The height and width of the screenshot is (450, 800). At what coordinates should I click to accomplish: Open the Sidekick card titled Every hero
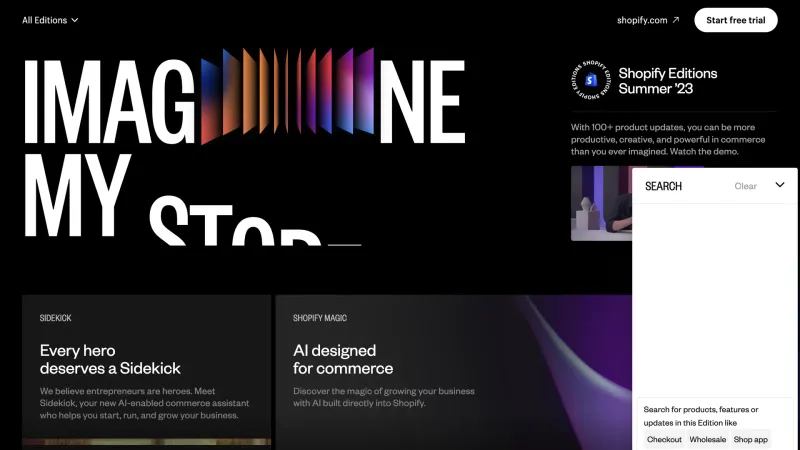coord(146,372)
